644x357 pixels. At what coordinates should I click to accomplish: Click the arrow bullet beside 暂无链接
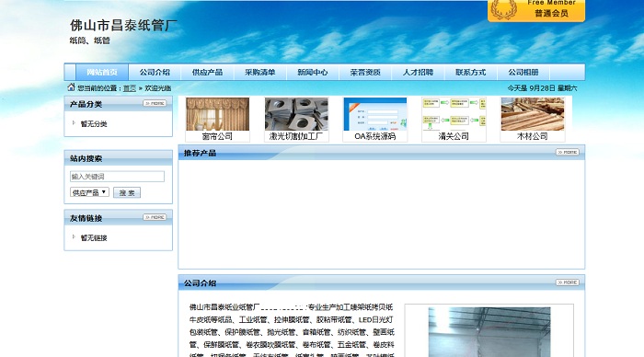74,236
